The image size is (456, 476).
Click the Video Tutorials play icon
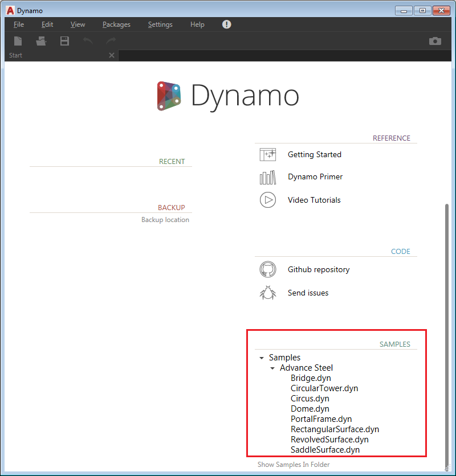268,200
